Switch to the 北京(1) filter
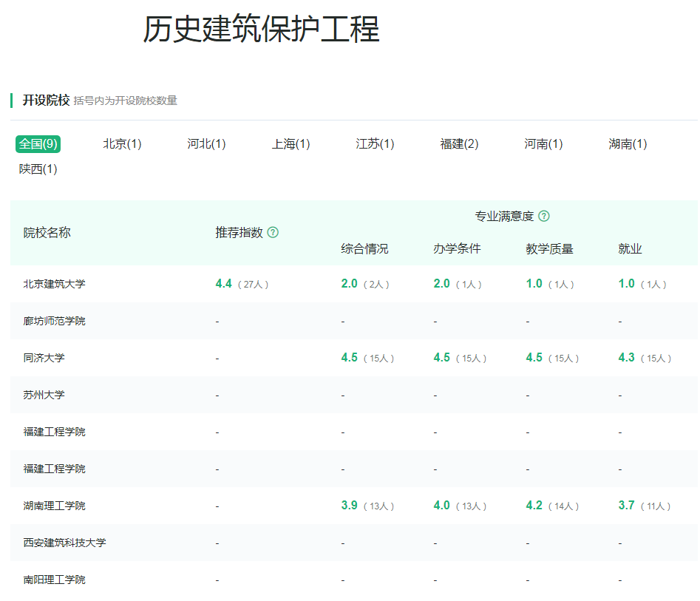This screenshot has width=700, height=601. click(x=121, y=144)
